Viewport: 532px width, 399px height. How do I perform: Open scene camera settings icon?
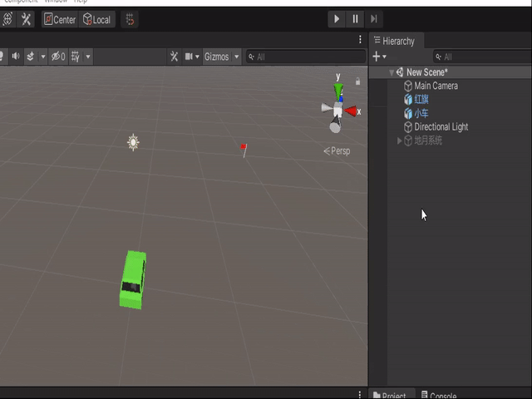coord(189,57)
